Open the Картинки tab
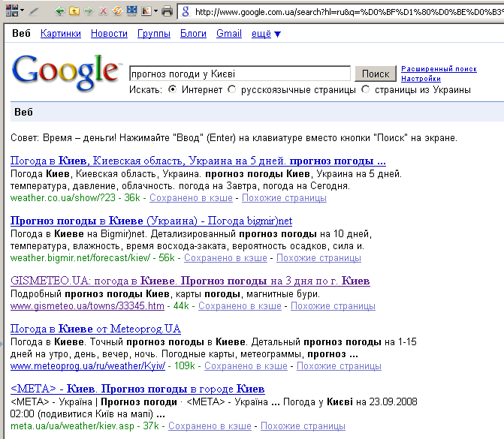This screenshot has height=439, width=504. [x=61, y=34]
